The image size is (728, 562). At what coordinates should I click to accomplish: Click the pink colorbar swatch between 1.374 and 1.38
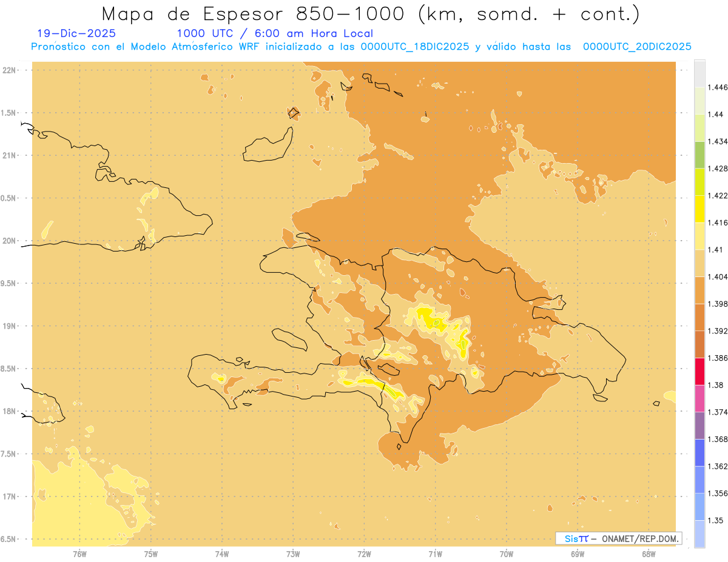(699, 398)
